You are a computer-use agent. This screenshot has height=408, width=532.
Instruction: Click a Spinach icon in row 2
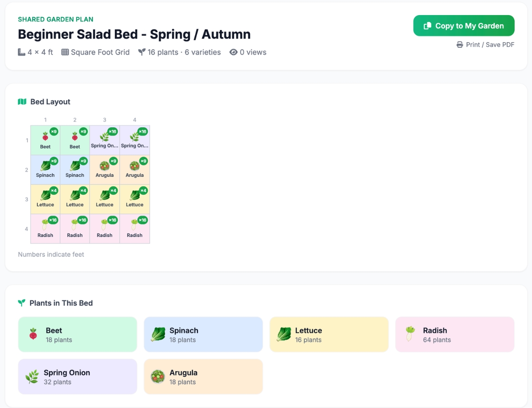[x=45, y=165]
